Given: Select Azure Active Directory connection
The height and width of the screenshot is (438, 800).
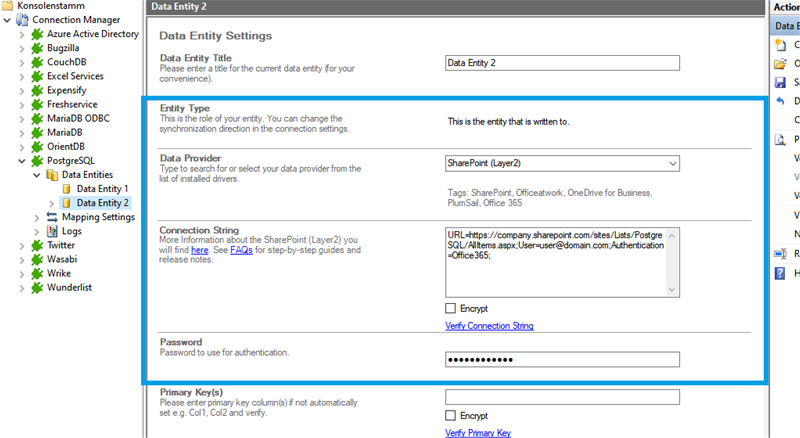Looking at the screenshot, I should [x=92, y=34].
